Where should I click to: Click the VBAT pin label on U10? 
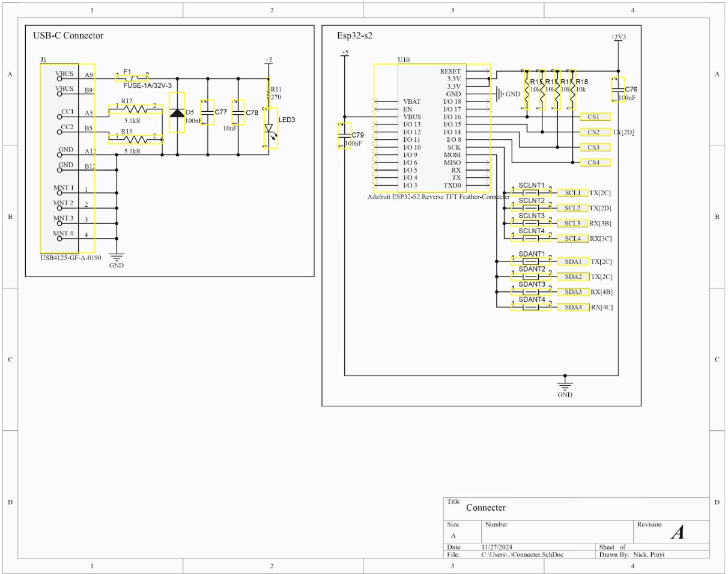point(412,102)
